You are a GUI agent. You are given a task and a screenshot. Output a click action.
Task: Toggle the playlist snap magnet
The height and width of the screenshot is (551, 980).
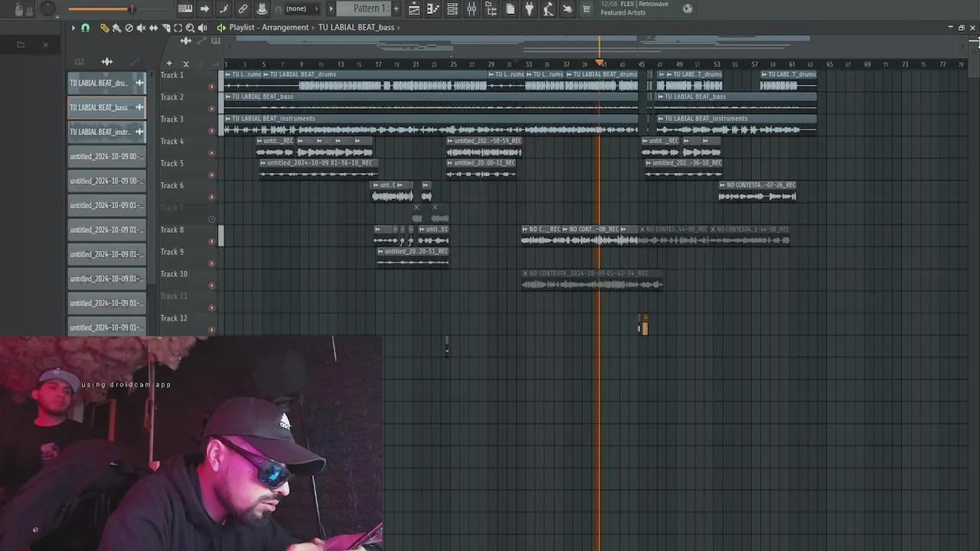pyautogui.click(x=85, y=28)
